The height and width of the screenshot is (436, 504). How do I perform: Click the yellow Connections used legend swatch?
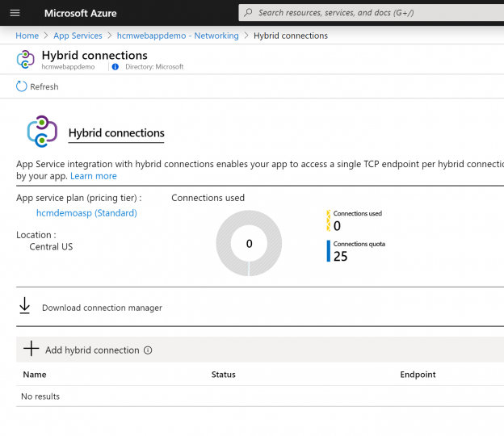coord(329,220)
